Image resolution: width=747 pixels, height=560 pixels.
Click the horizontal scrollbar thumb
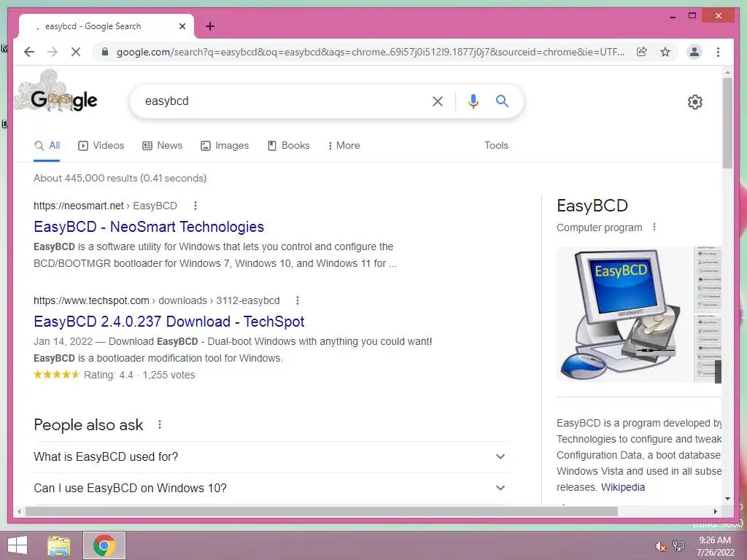[322, 511]
